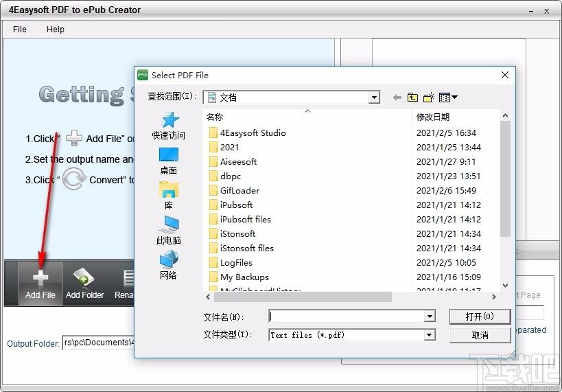Screen dimensions: 562x392
Task: Click the date 2021/2/5 10:05
Action: pyautogui.click(x=446, y=262)
